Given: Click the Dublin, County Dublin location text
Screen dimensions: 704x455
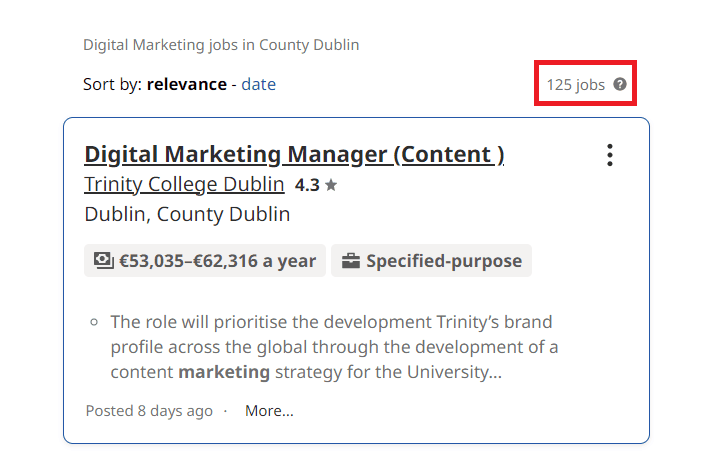Looking at the screenshot, I should 187,214.
